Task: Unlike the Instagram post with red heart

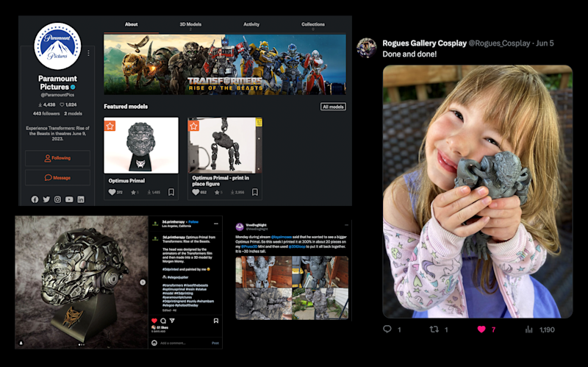Action: pyautogui.click(x=154, y=321)
